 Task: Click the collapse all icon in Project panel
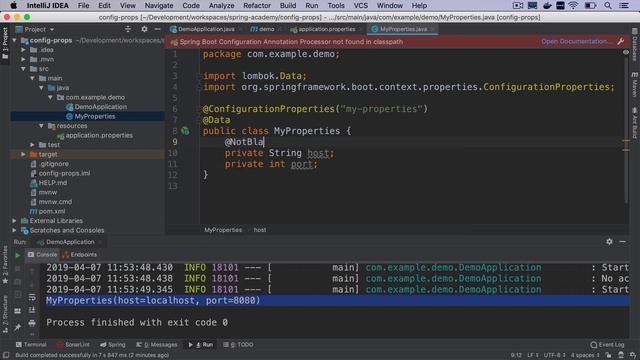click(128, 29)
